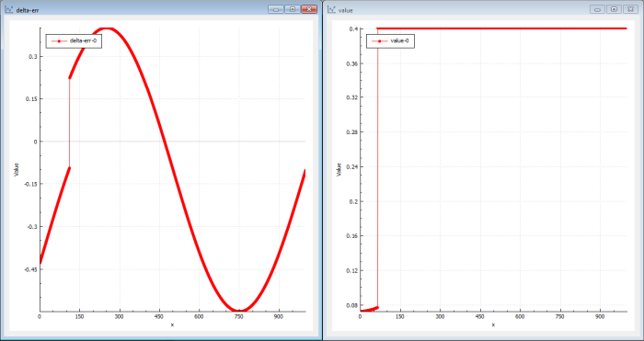Click the -0.15 y-axis label in delta-err
The width and height of the screenshot is (644, 341).
30,184
